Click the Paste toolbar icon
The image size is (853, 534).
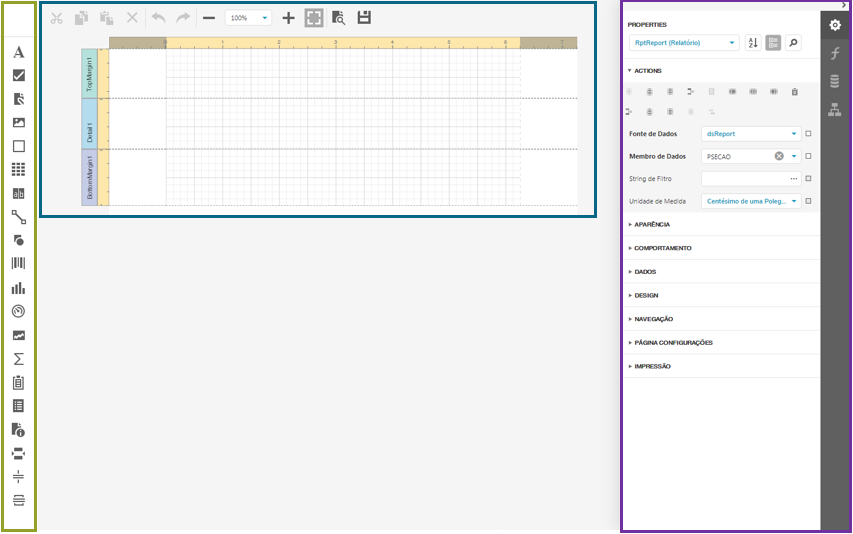107,18
